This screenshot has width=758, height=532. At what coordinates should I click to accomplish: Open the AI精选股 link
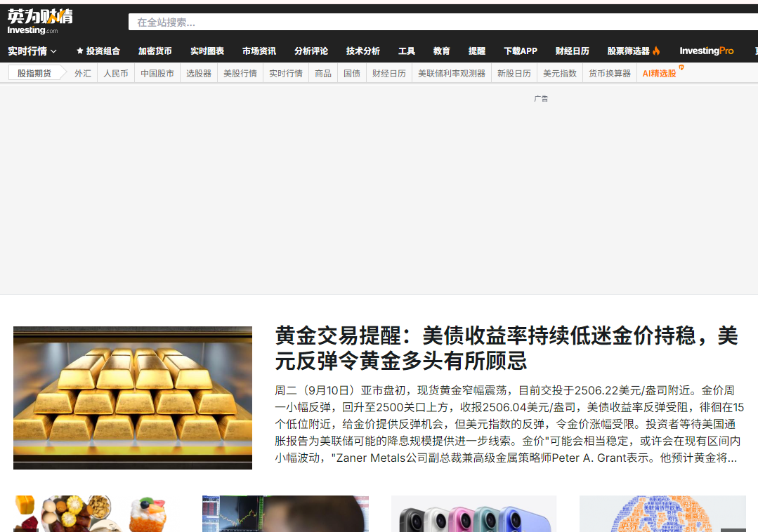tap(659, 74)
